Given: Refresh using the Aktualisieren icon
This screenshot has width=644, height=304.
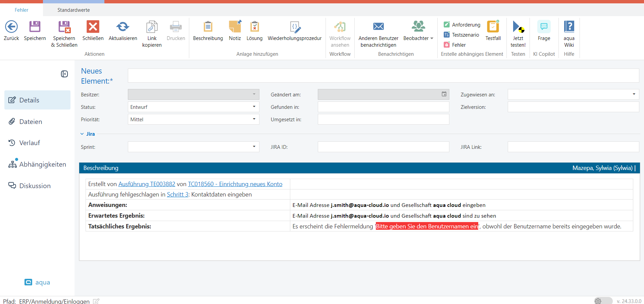Looking at the screenshot, I should click(123, 27).
